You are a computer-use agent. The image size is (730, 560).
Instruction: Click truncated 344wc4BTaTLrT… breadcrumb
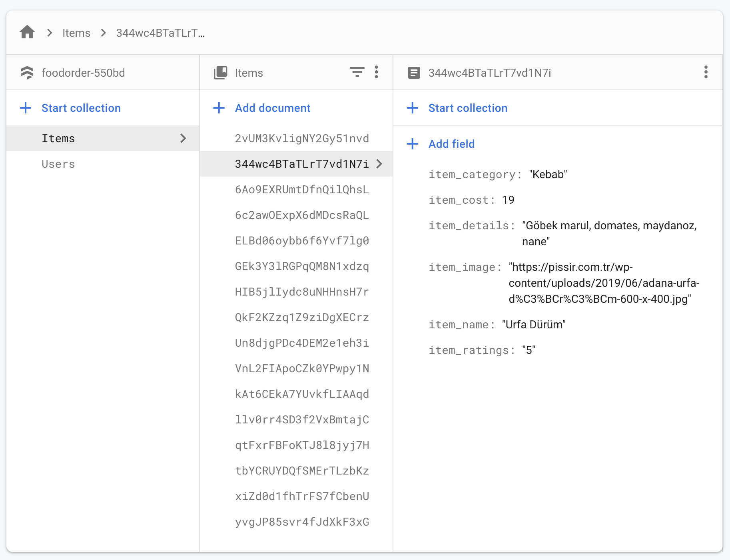160,33
